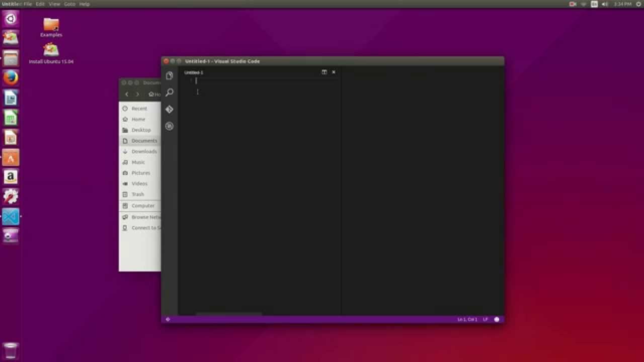Launch Firefox from the dock
Image resolution: width=644 pixels, height=362 pixels.
pos(11,78)
